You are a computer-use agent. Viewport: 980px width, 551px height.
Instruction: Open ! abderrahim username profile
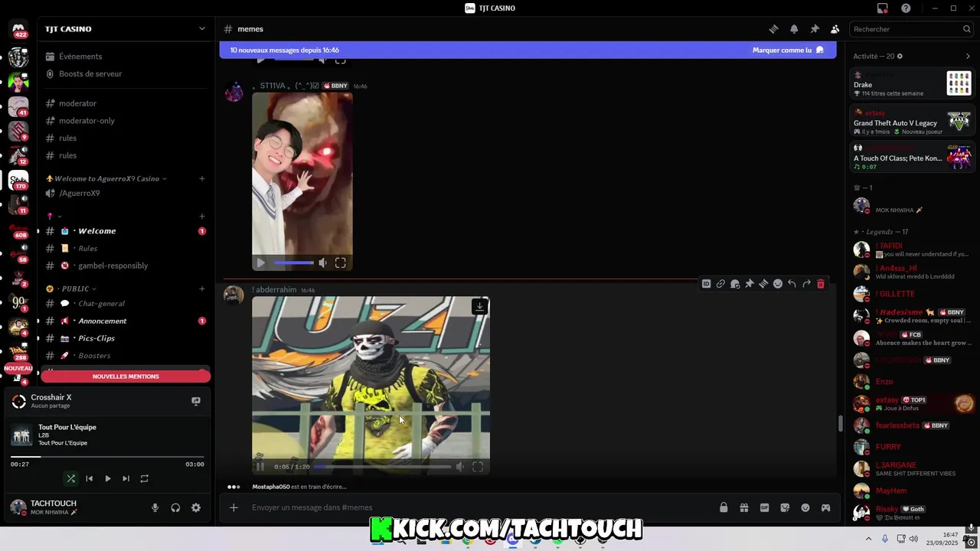click(x=274, y=290)
